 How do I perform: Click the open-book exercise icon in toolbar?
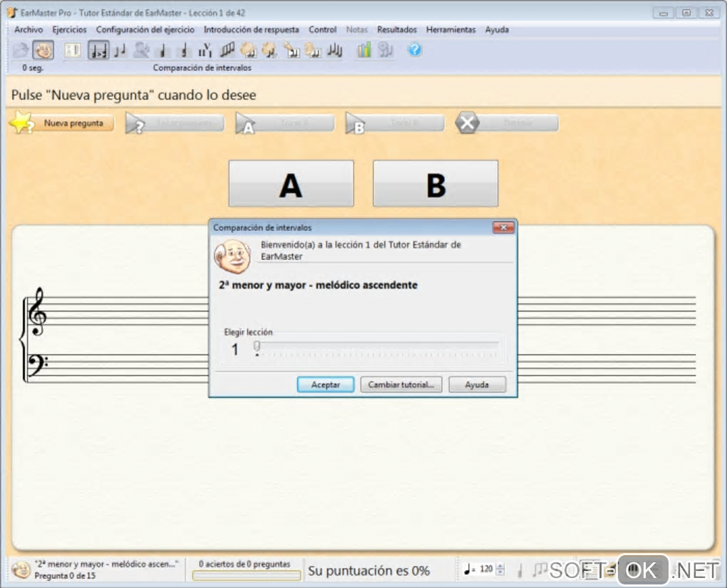tap(72, 50)
